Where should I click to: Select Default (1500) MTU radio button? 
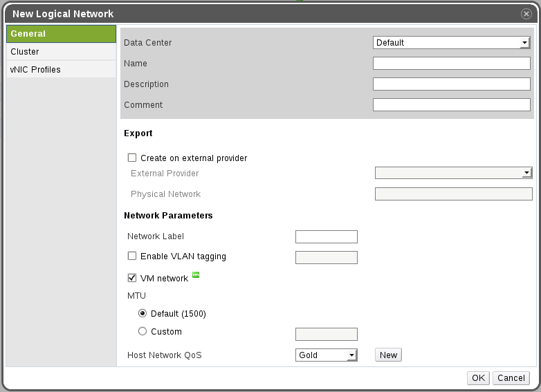(143, 313)
